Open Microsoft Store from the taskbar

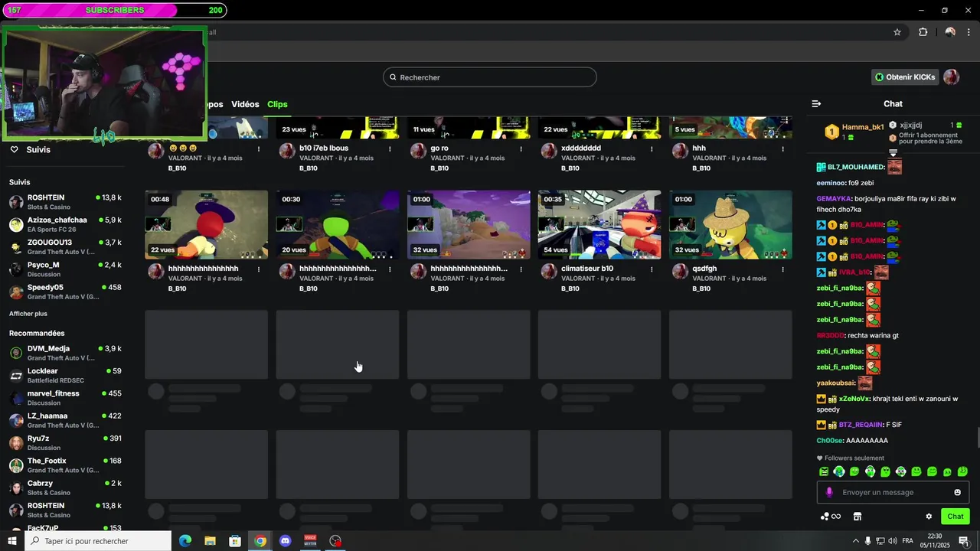tap(235, 541)
